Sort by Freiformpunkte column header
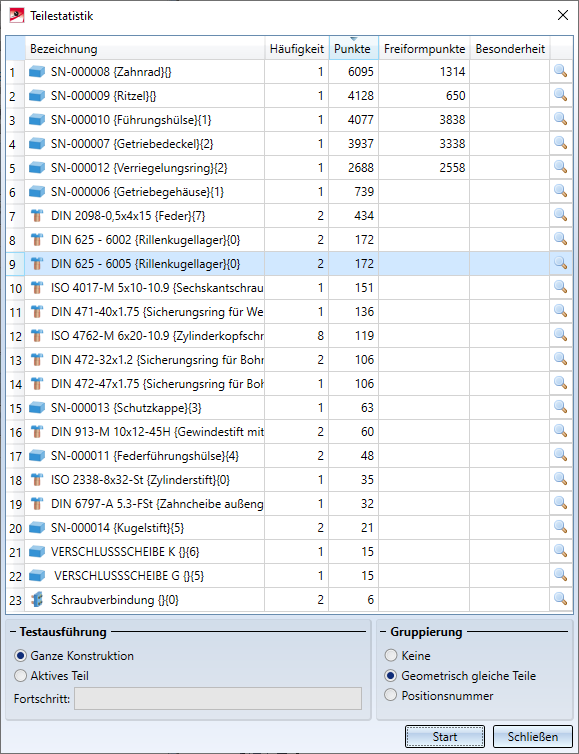The height and width of the screenshot is (754, 579). [x=424, y=49]
